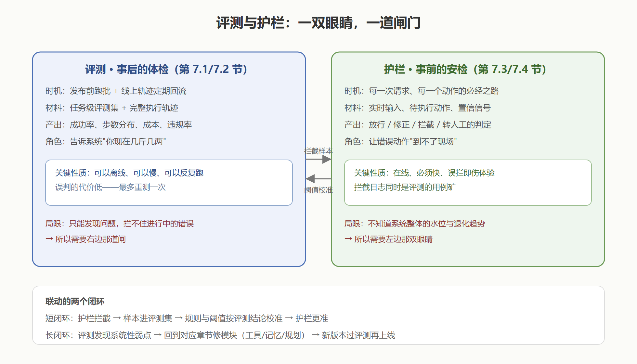
Task: Click line '时机：每一次请求、每一个动作的必经之路'
Action: pyautogui.click(x=422, y=91)
